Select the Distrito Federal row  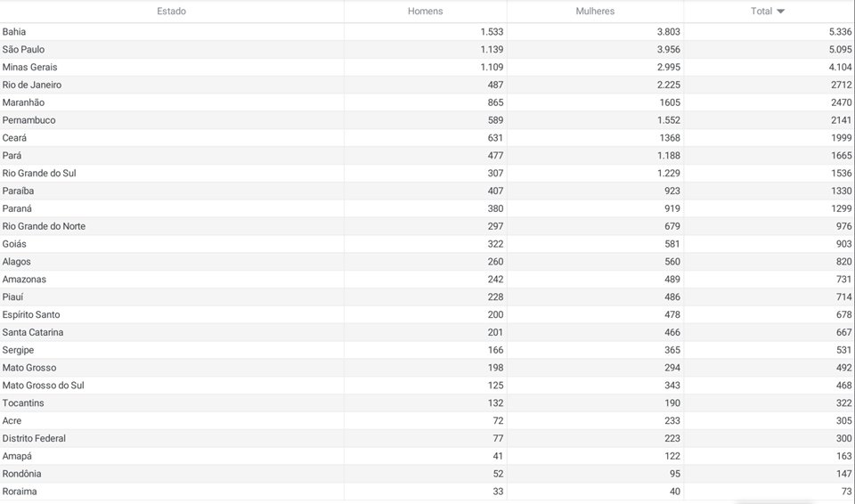coord(427,438)
